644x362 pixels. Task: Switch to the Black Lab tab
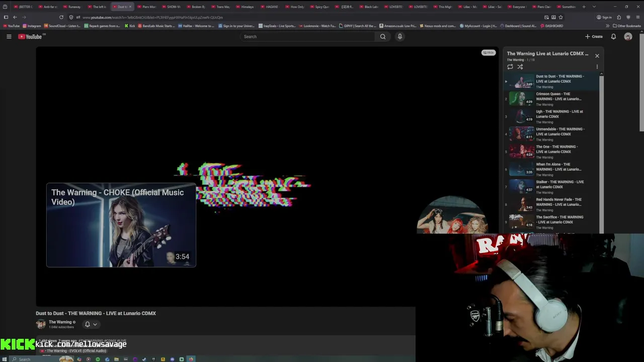tap(370, 7)
